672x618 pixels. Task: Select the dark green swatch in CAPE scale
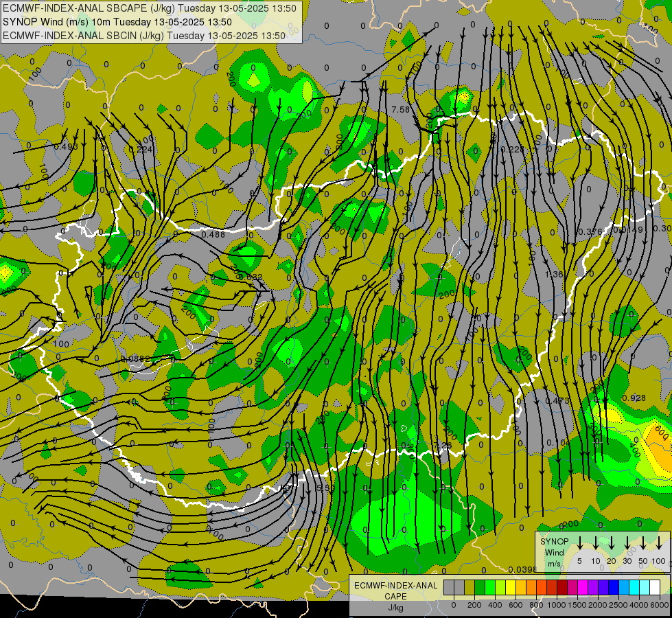pyautogui.click(x=480, y=587)
